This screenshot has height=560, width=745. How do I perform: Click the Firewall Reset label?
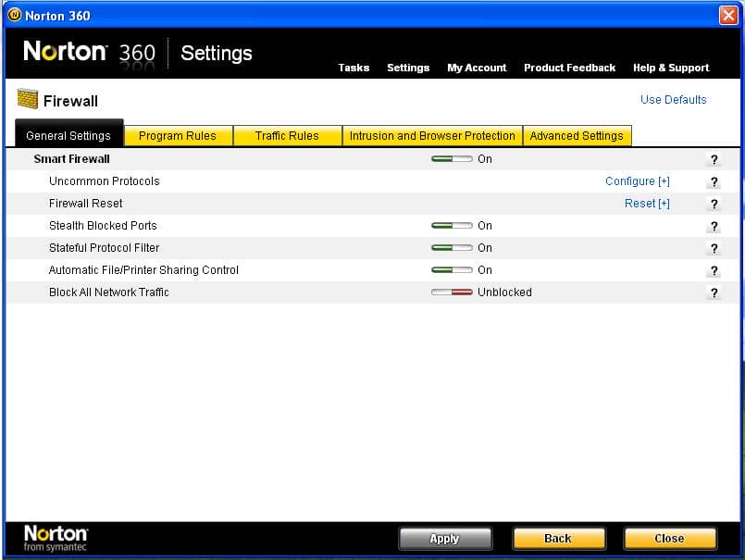(85, 204)
